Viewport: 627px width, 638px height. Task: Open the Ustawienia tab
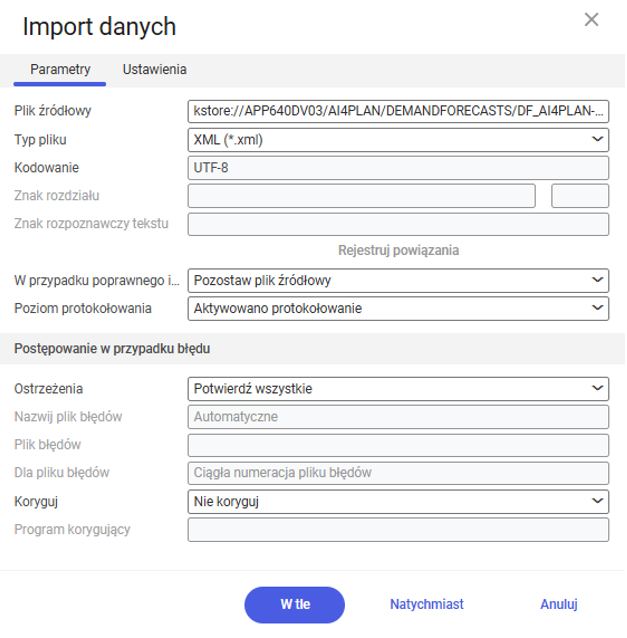click(x=155, y=70)
